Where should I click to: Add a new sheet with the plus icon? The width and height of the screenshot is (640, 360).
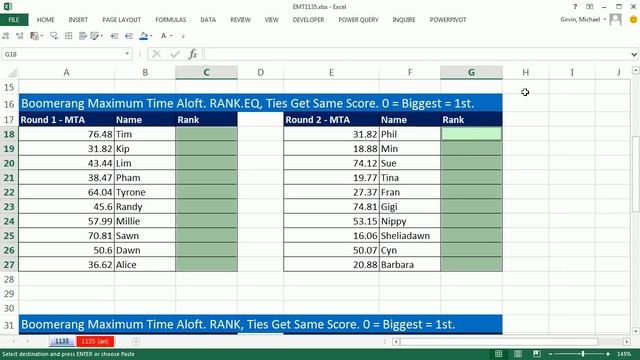pyautogui.click(x=136, y=341)
